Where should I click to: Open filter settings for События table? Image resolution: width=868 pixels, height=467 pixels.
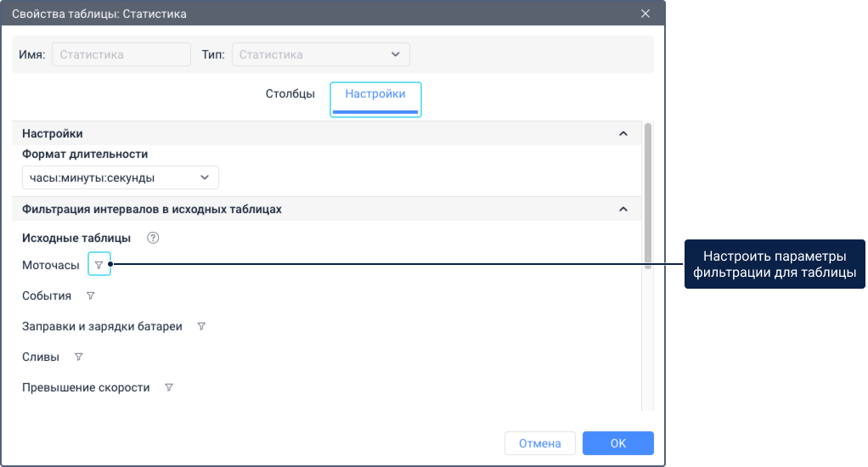[90, 295]
